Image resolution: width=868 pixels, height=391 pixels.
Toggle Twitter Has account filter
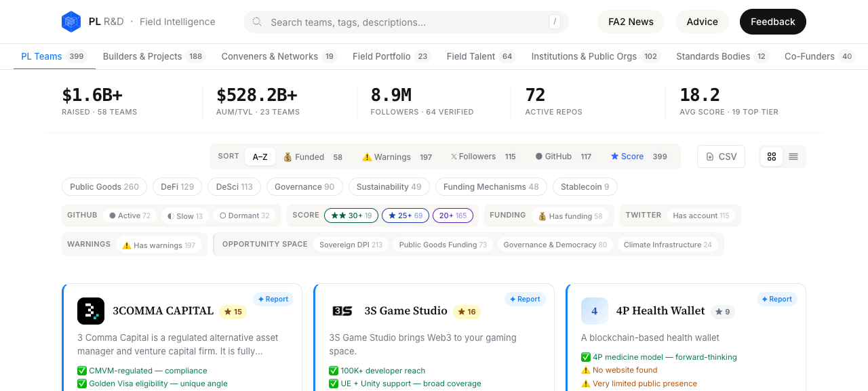tap(701, 215)
